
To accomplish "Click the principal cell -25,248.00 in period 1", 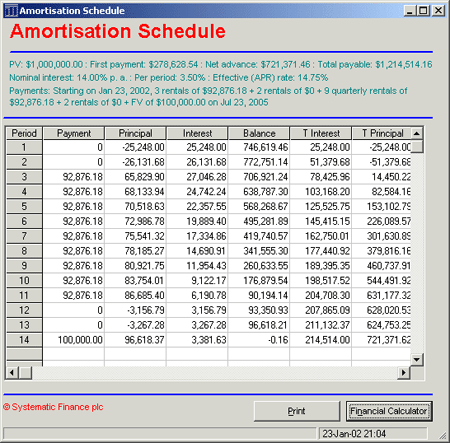I will [x=136, y=147].
